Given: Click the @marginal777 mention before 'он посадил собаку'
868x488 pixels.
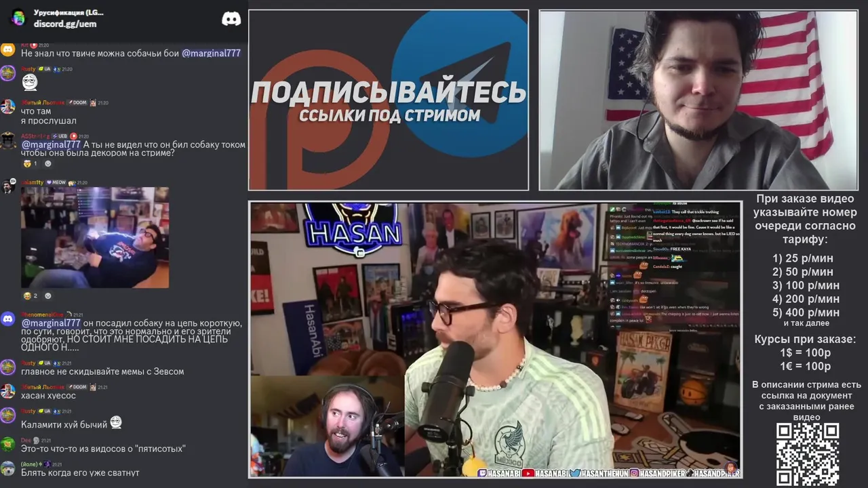Looking at the screenshot, I should 51,323.
